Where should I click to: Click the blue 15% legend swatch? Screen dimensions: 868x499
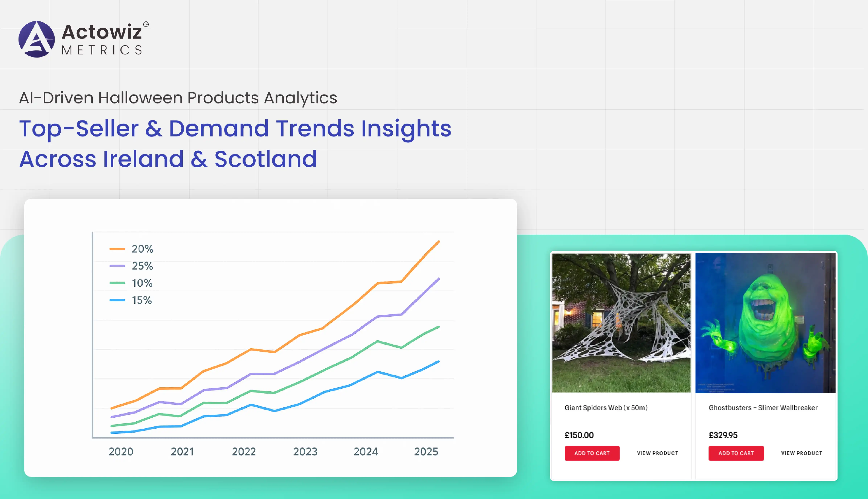(117, 300)
